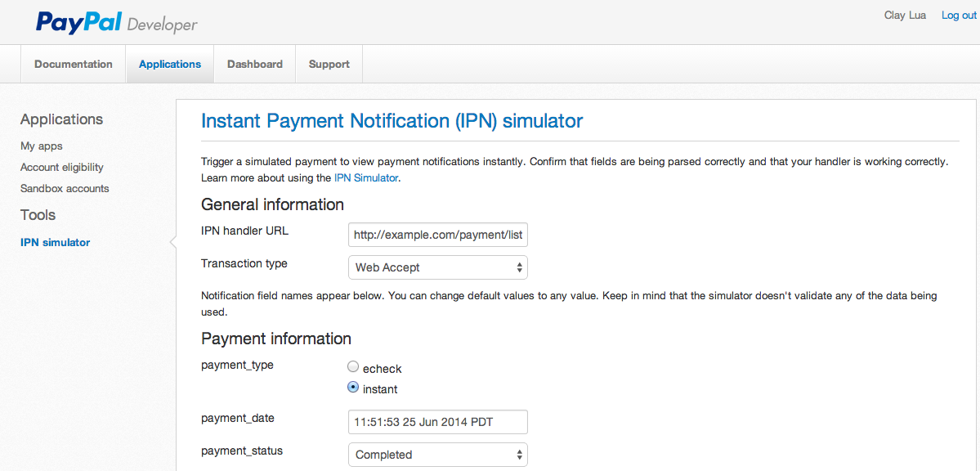Image resolution: width=980 pixels, height=471 pixels.
Task: Open Account eligibility page
Action: pyautogui.click(x=62, y=168)
